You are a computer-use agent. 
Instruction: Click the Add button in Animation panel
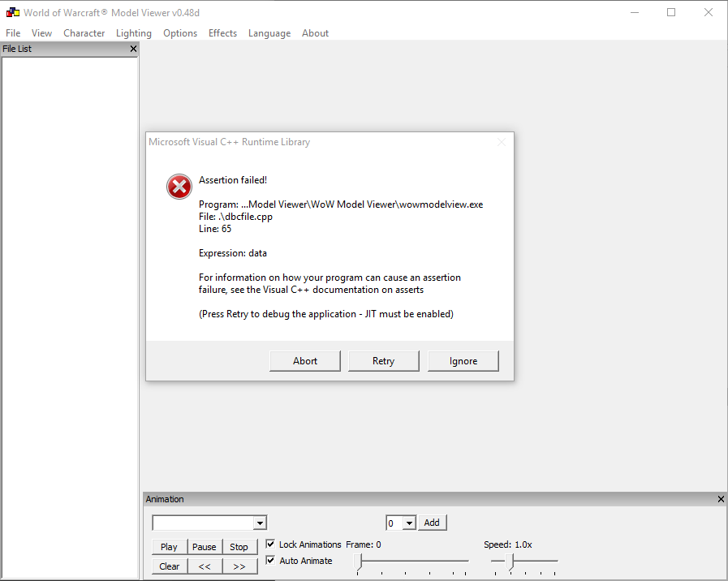point(432,523)
